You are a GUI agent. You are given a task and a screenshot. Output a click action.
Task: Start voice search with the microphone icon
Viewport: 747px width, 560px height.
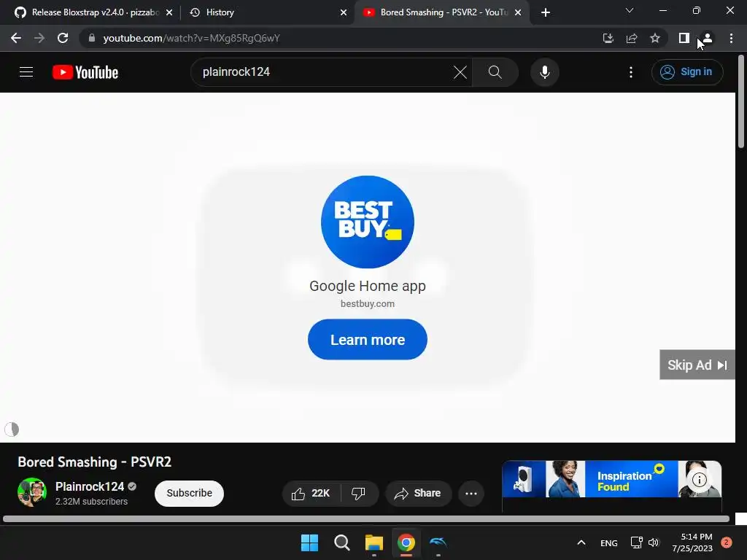544,72
